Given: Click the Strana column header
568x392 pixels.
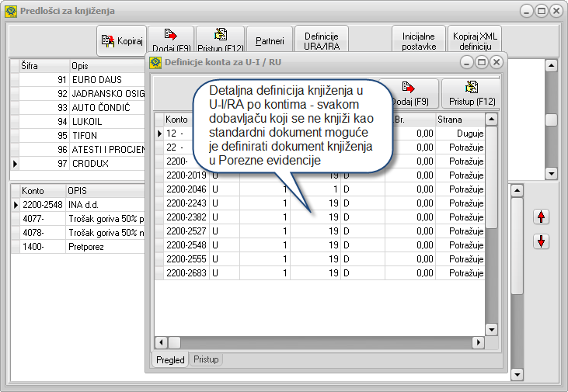Looking at the screenshot, I should click(449, 120).
